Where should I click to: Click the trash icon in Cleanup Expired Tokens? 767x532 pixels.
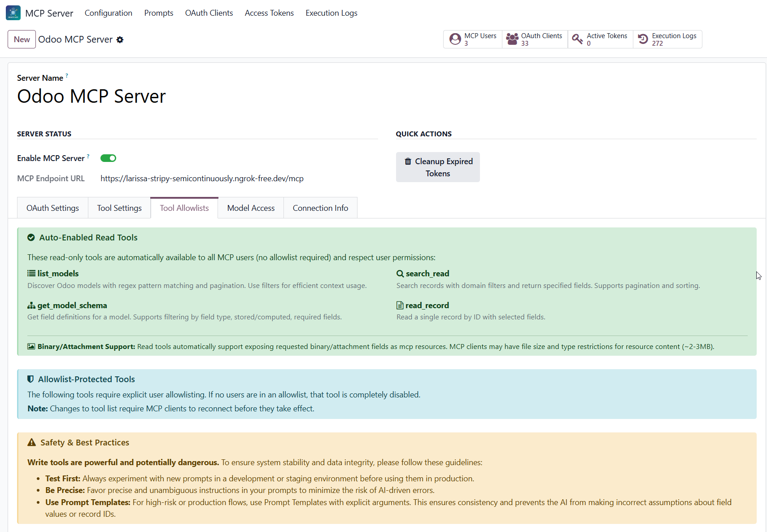point(408,161)
